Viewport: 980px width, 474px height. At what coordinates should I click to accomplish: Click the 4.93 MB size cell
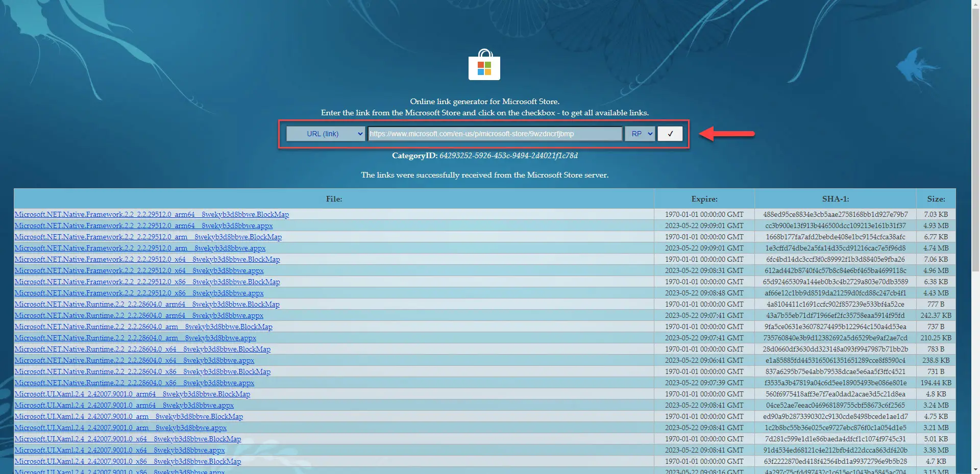tap(936, 226)
